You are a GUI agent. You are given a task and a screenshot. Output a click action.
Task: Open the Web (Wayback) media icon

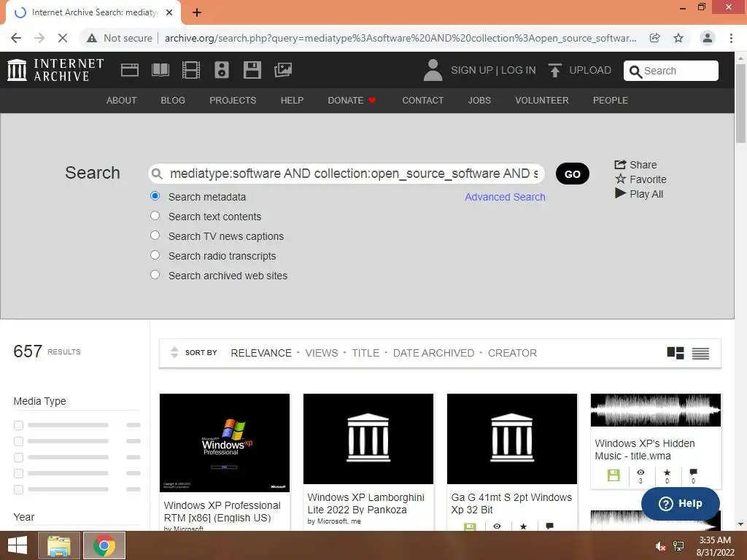pos(130,70)
